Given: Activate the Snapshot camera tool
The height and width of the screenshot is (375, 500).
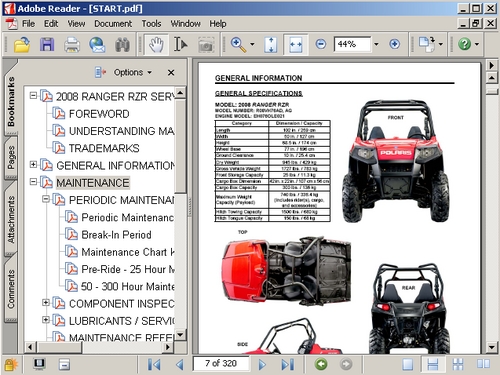Looking at the screenshot, I should tap(206, 45).
